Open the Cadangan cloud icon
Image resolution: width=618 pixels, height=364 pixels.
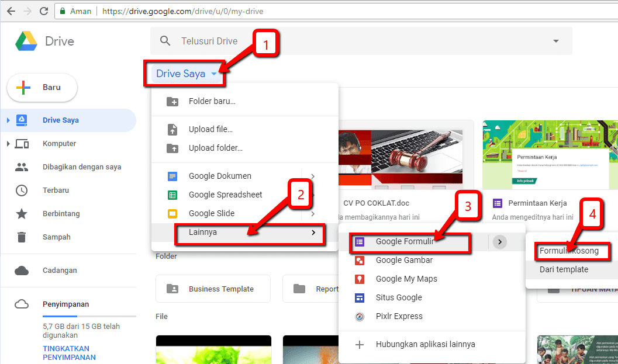(22, 270)
